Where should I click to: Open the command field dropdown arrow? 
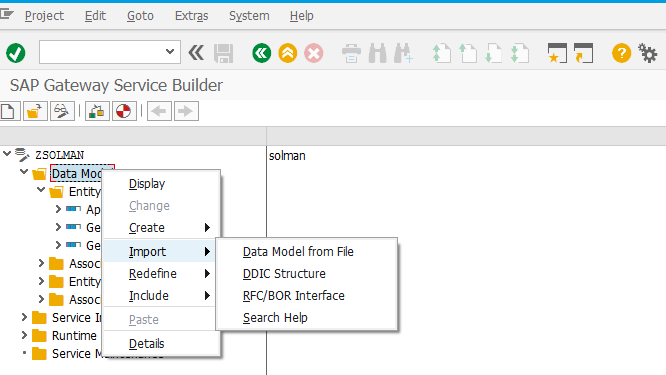coord(170,52)
